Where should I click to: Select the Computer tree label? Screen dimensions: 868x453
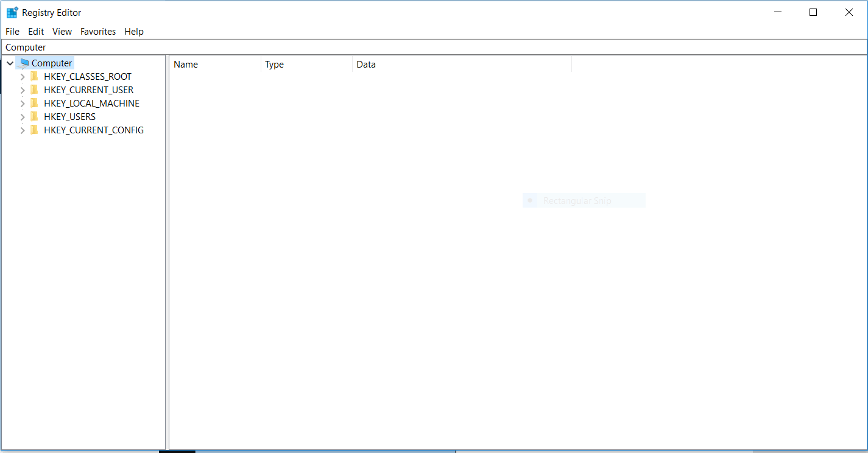(x=52, y=63)
